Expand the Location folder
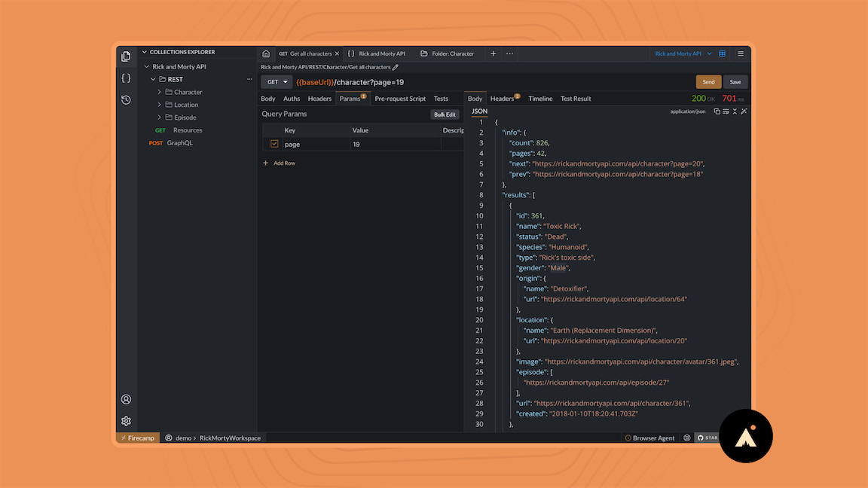The height and width of the screenshot is (488, 868). [x=160, y=105]
